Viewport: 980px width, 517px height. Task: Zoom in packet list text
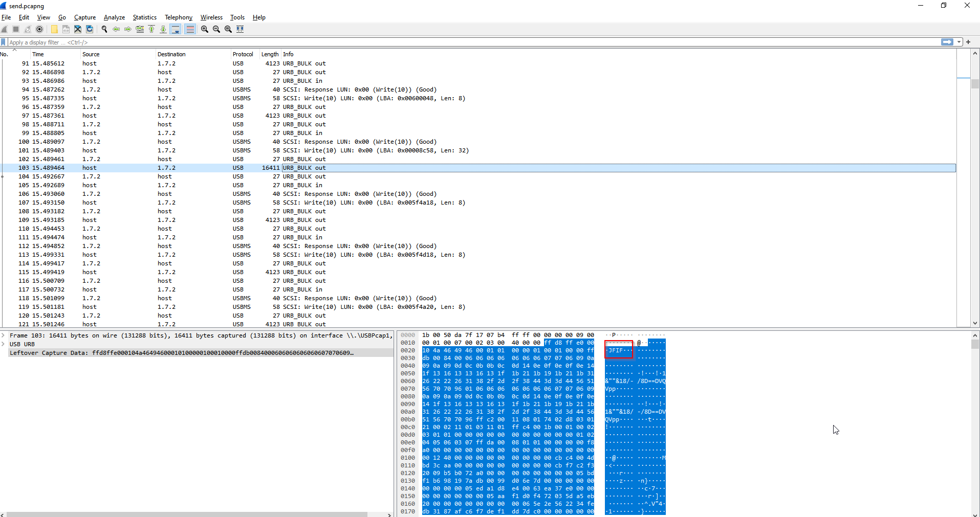[x=205, y=29]
